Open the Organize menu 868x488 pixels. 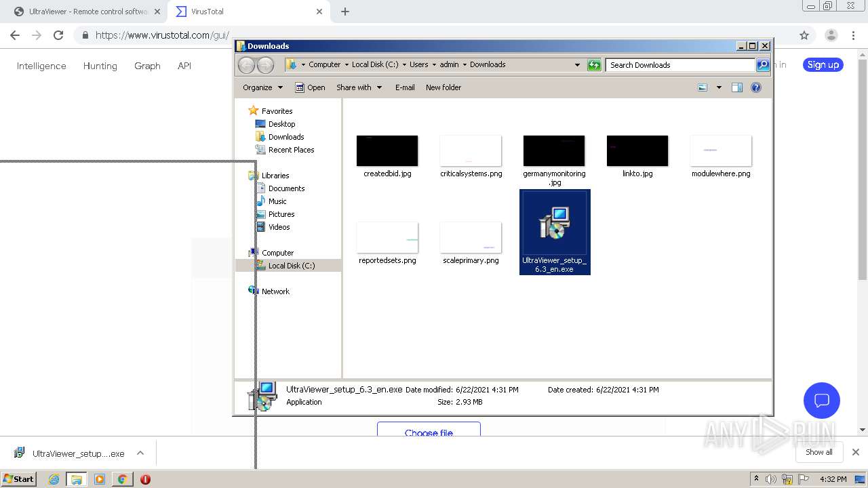point(262,87)
